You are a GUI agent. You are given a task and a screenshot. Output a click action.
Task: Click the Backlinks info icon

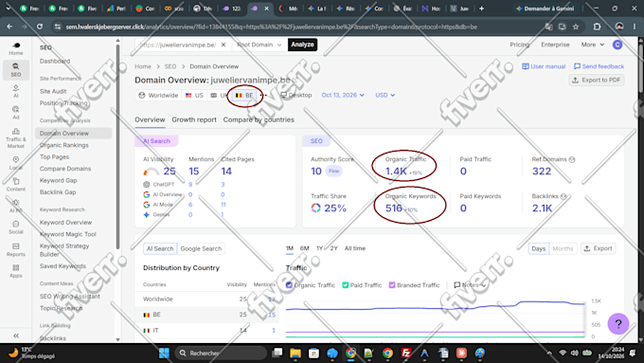tap(563, 196)
